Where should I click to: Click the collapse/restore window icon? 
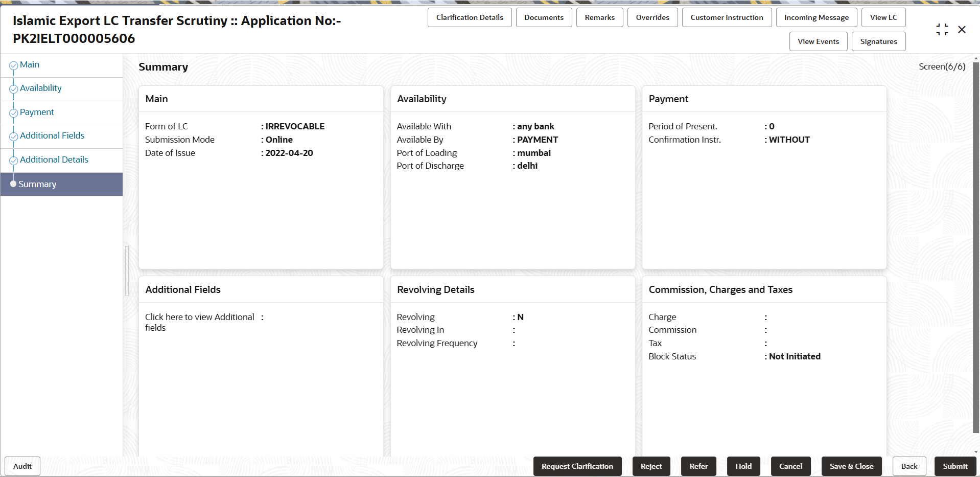942,30
